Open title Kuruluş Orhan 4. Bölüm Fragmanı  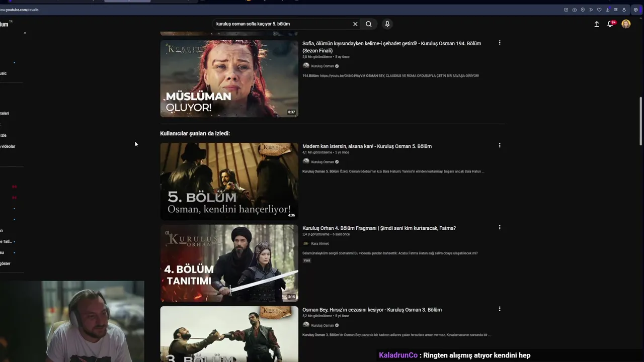tap(379, 228)
